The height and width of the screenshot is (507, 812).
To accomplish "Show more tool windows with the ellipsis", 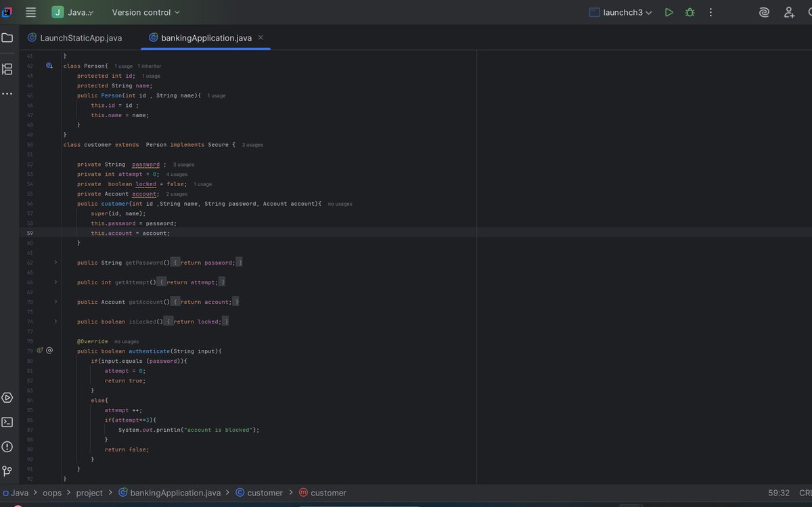I will [x=7, y=93].
